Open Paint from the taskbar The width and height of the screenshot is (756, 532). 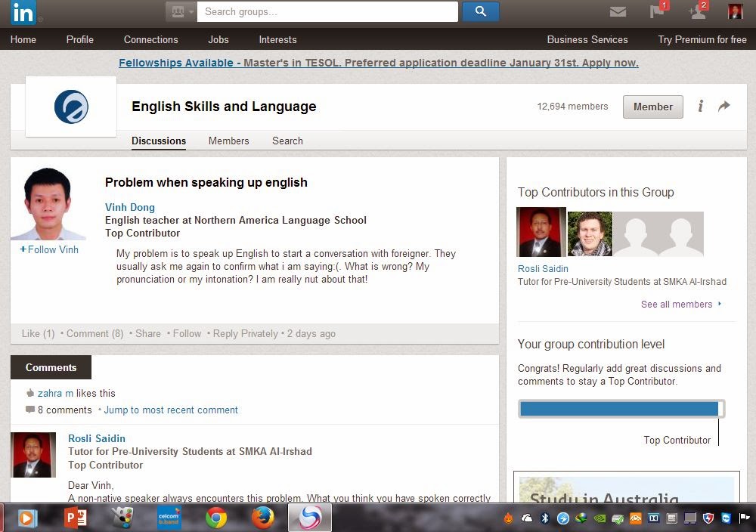[x=122, y=518]
